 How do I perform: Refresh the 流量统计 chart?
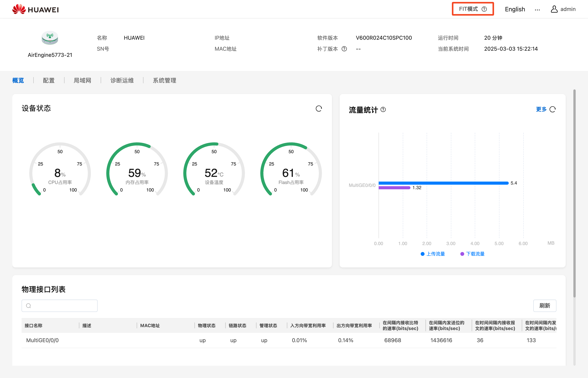(553, 109)
